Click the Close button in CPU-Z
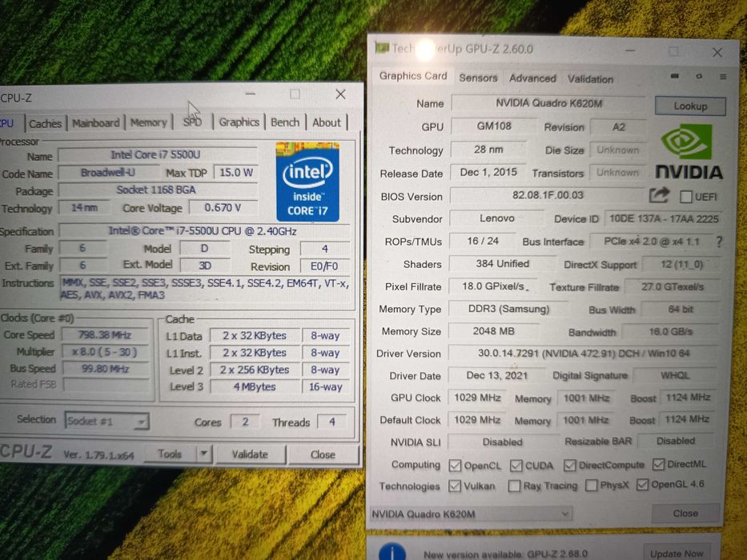The image size is (747, 560). [x=323, y=454]
